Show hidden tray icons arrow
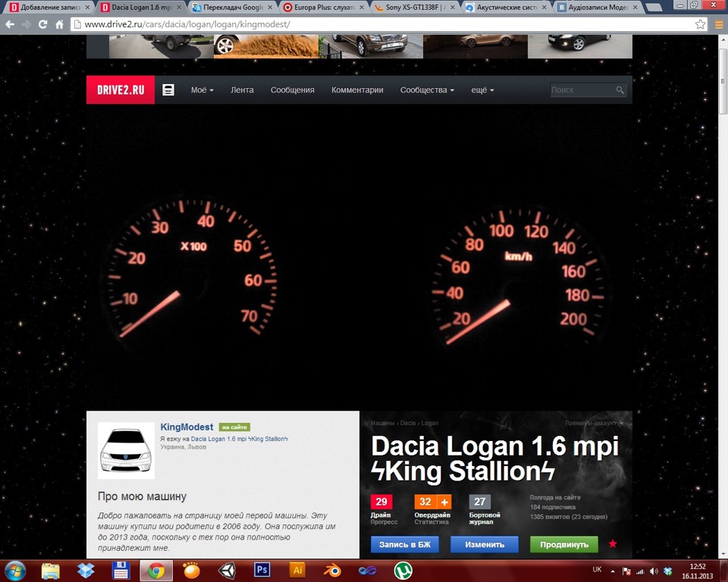 click(613, 571)
